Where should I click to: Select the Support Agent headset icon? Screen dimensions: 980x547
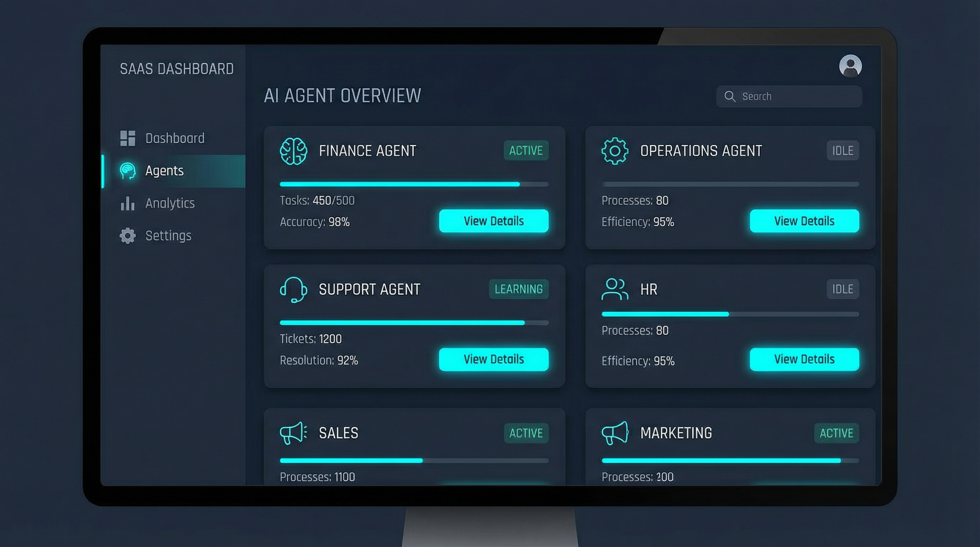click(x=293, y=290)
